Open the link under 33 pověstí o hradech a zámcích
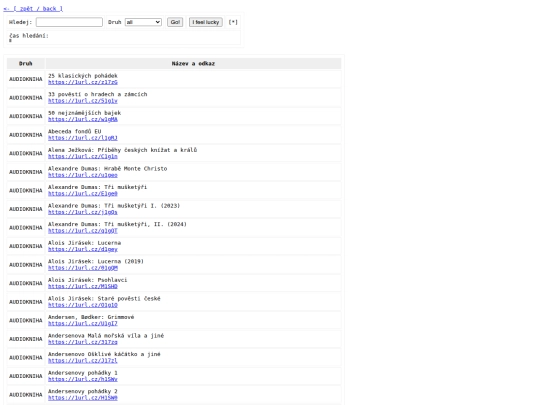Screen dimensions: 540x405 click(83, 101)
